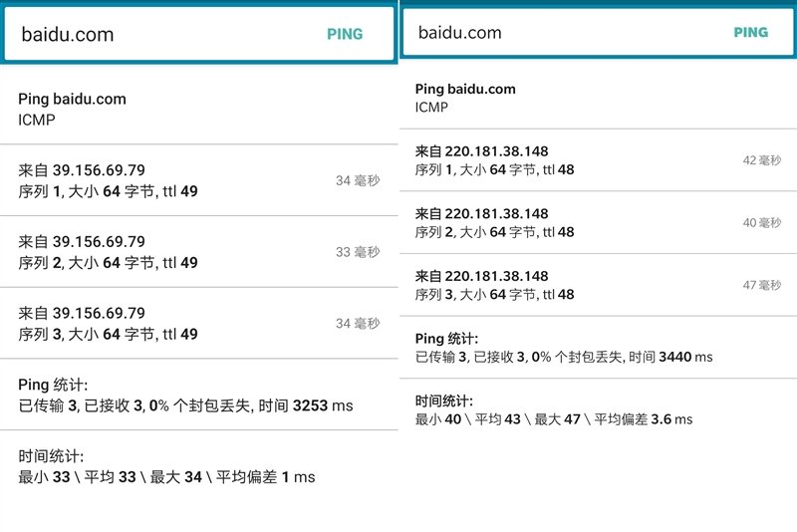Viewport: 797px width, 532px height.
Task: Select the Ping statistics row showing 3440 ms
Action: tap(599, 348)
